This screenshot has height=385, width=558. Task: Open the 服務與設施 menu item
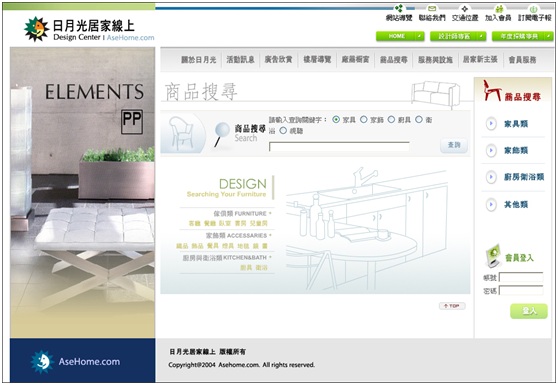click(x=435, y=60)
